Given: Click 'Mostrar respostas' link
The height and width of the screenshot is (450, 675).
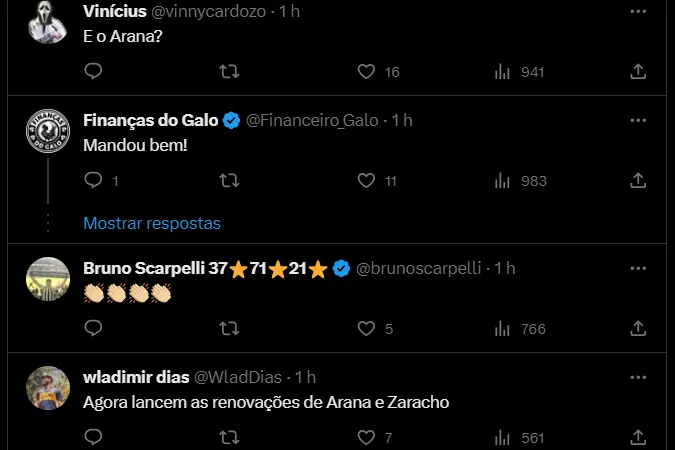Looking at the screenshot, I should click(152, 223).
